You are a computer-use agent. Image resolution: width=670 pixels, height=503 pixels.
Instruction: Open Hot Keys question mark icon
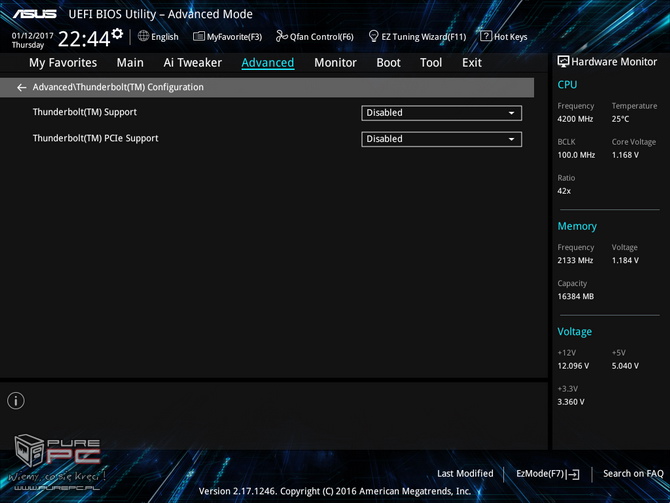(x=486, y=36)
